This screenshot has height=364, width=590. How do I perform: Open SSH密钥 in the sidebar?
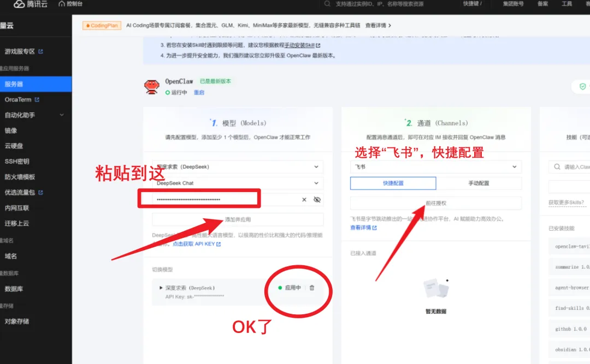click(x=17, y=162)
